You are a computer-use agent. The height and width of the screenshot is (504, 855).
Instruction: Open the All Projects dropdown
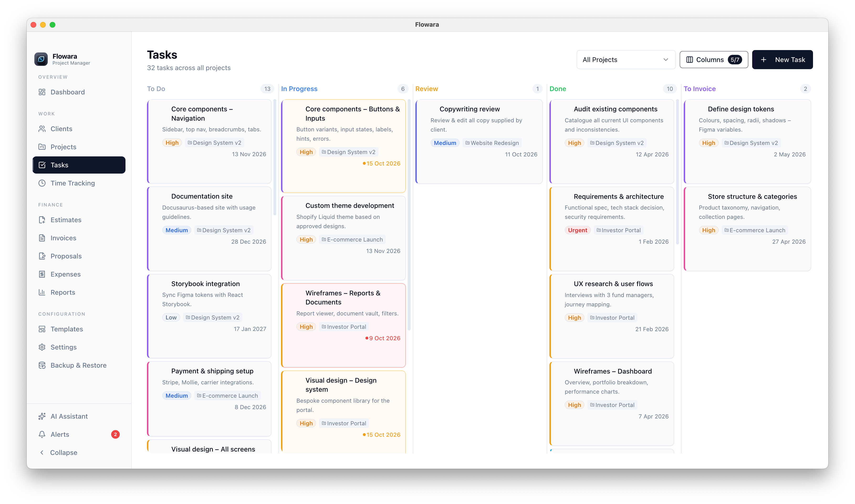click(x=626, y=59)
